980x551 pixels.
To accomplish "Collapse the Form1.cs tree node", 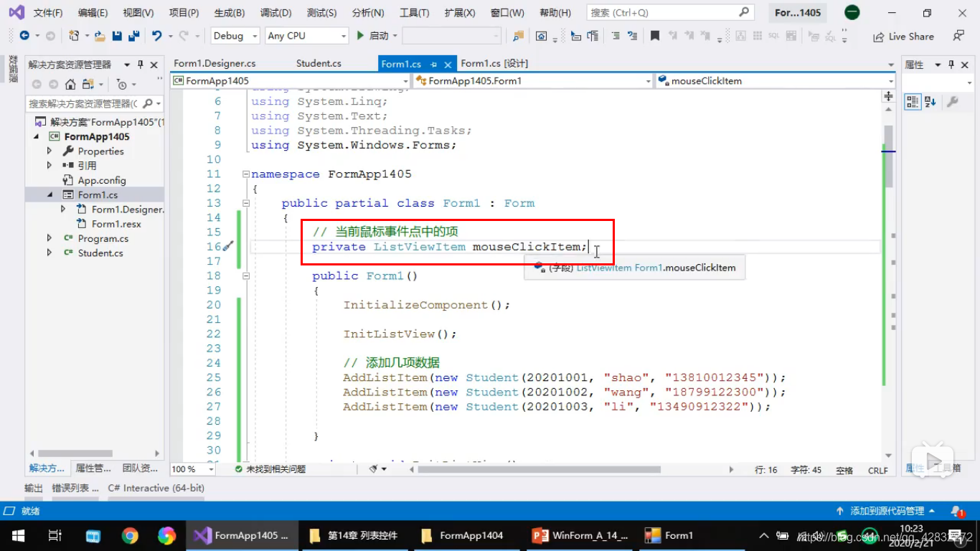I will [50, 195].
